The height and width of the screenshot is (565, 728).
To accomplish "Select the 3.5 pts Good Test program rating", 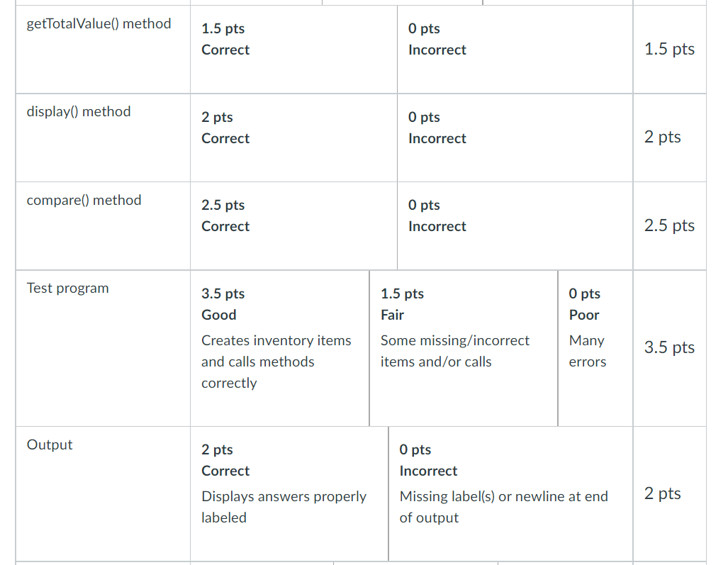I will pos(279,348).
